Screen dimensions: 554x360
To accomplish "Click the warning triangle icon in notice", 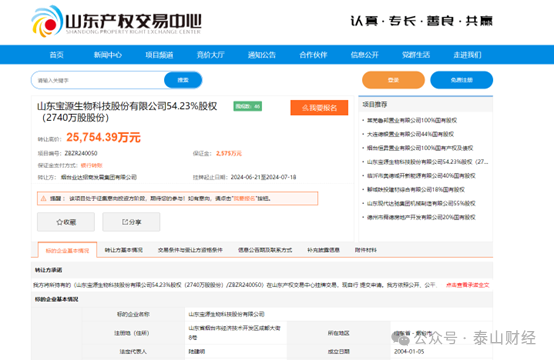I will pos(43,199).
